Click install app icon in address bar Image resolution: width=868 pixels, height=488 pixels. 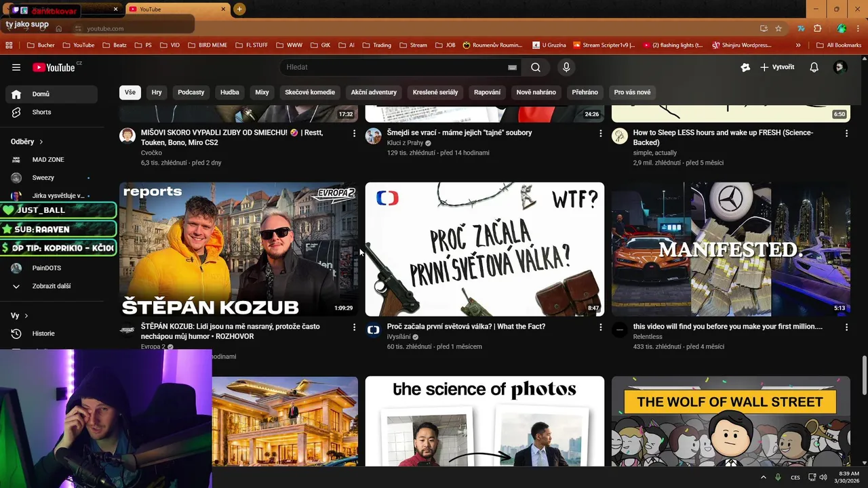tap(764, 28)
